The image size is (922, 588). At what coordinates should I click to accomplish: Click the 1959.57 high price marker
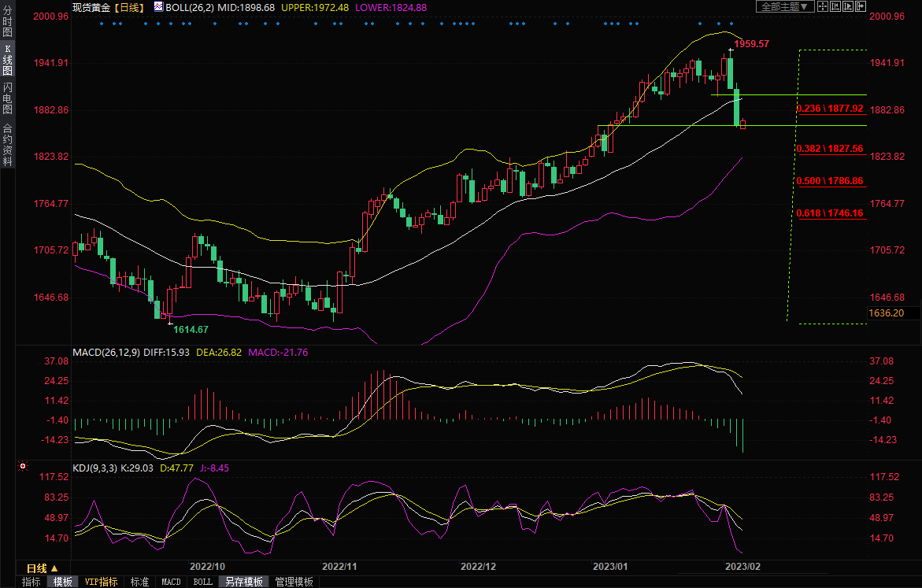(751, 44)
